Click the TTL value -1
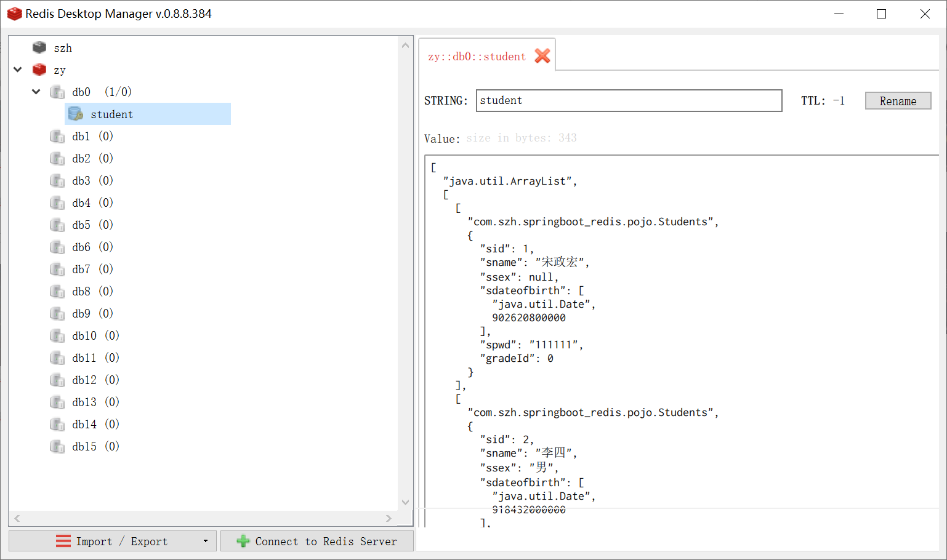Viewport: 947px width, 560px height. click(839, 100)
